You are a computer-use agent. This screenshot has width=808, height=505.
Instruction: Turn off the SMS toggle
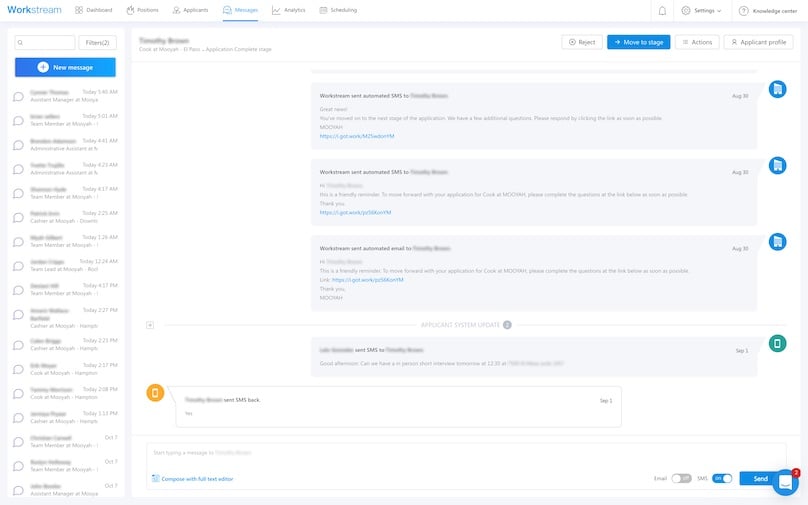click(722, 479)
